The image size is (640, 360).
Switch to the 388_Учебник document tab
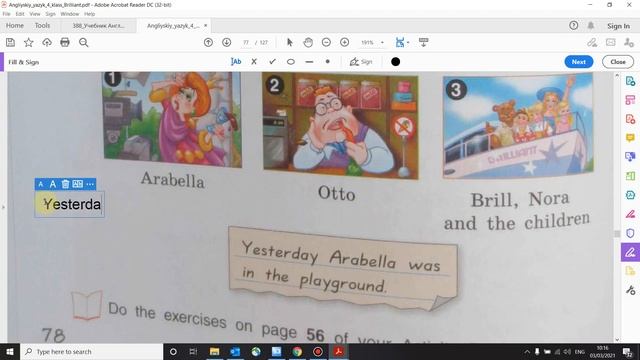point(98,26)
